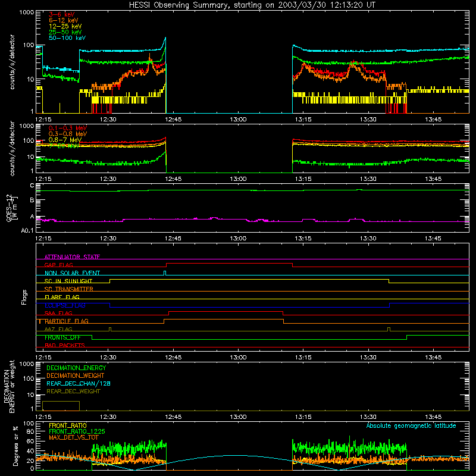Click the 'REAR_DEC_CHAN/128' legend label
Screen dimensions: 476x476
79,383
